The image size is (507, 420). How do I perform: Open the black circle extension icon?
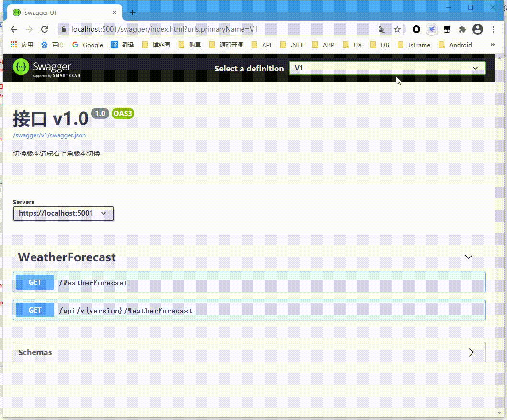pos(416,29)
